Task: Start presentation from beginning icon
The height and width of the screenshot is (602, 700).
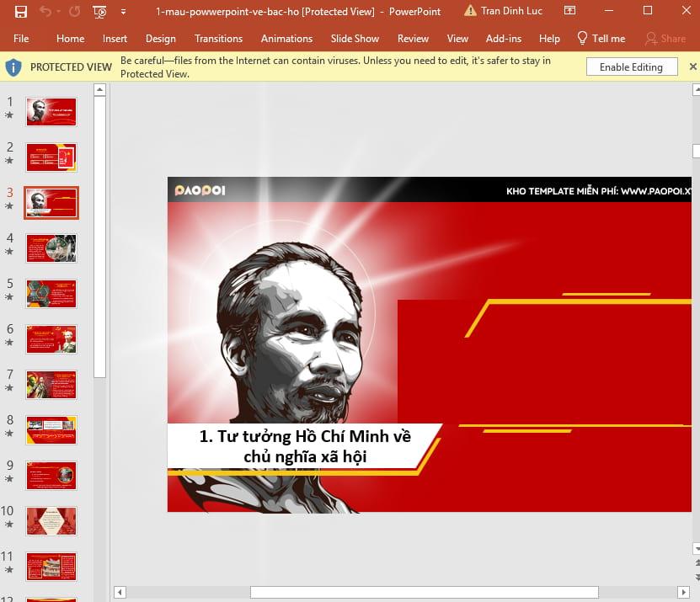Action: 99,12
